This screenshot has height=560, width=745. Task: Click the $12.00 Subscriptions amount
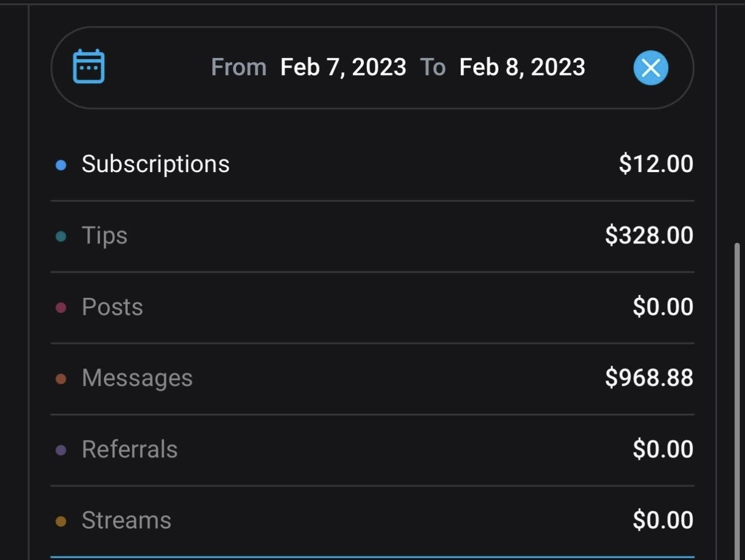tap(656, 164)
